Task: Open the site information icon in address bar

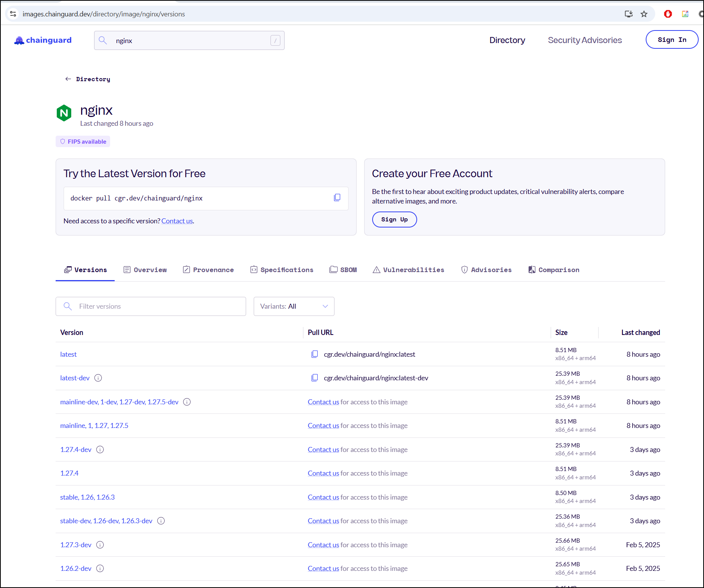Action: 13,14
